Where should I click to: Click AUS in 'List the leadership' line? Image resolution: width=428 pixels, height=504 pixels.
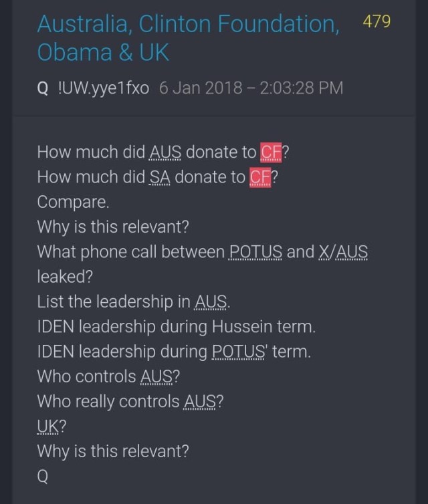point(210,302)
